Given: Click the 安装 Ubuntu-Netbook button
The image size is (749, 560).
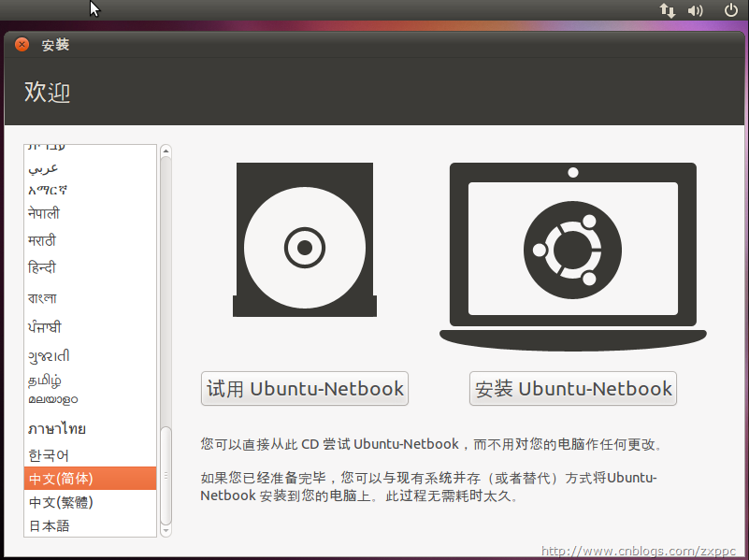Looking at the screenshot, I should point(572,388).
